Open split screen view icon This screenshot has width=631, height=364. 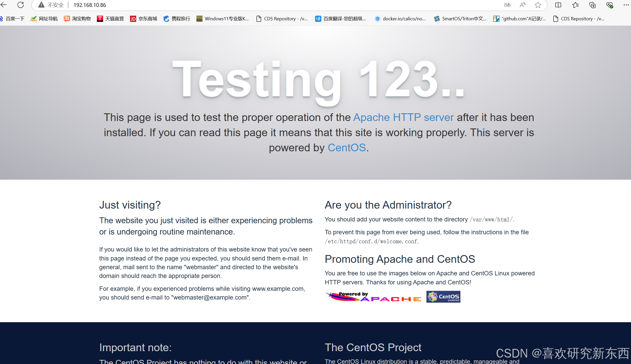point(558,5)
